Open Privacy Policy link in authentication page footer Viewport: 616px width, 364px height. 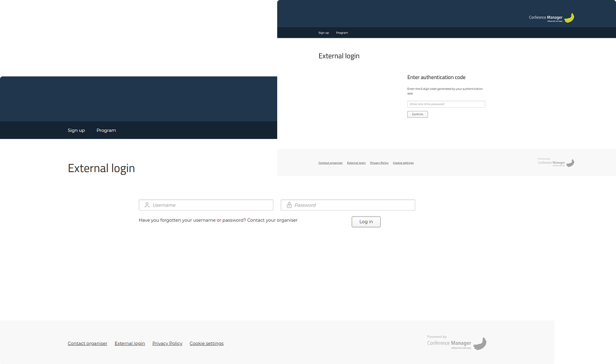tap(379, 162)
